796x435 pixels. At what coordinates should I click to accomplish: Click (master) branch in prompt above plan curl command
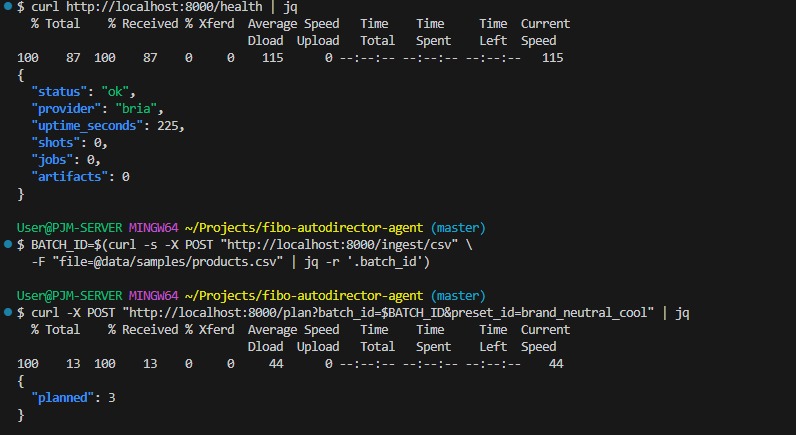(x=458, y=295)
